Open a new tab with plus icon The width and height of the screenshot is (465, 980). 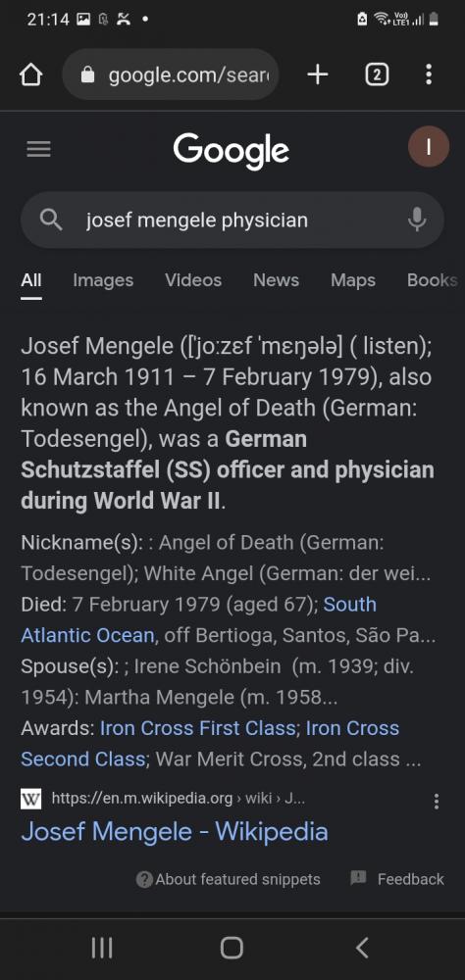click(x=318, y=75)
